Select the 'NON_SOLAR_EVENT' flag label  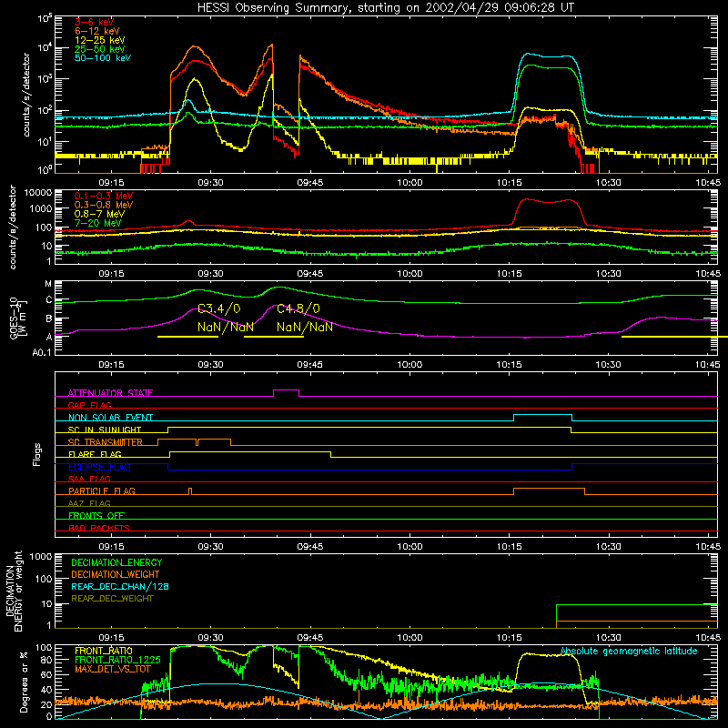[110, 418]
